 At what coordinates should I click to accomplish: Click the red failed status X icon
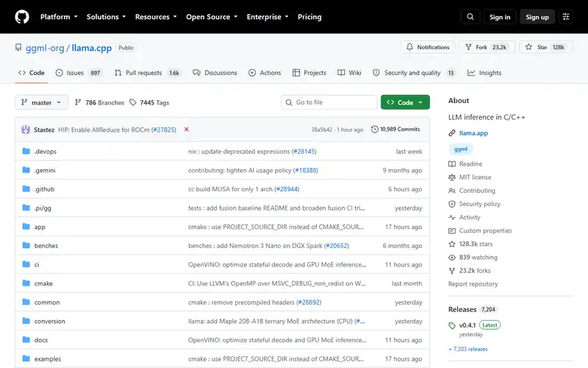[x=187, y=130]
